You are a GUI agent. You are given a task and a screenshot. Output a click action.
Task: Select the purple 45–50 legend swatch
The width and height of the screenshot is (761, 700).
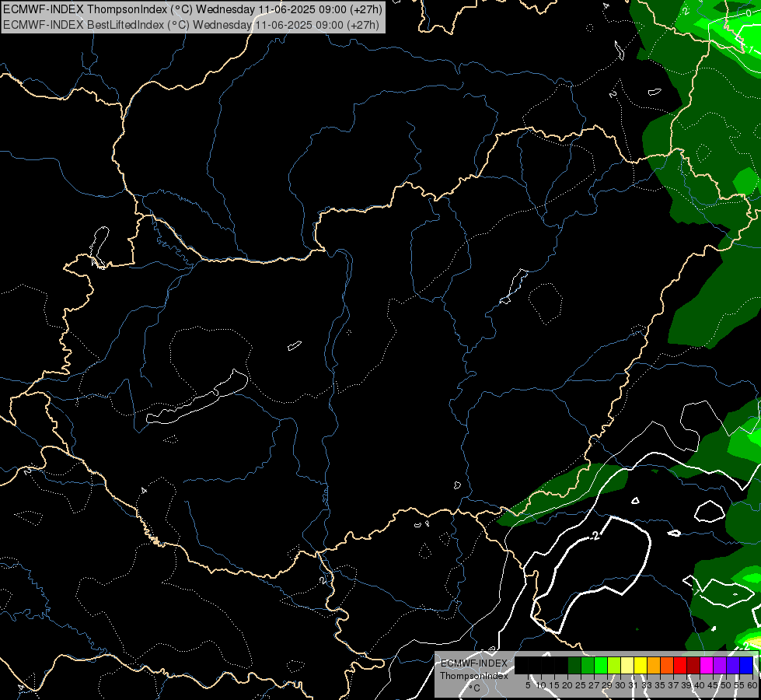pyautogui.click(x=720, y=665)
